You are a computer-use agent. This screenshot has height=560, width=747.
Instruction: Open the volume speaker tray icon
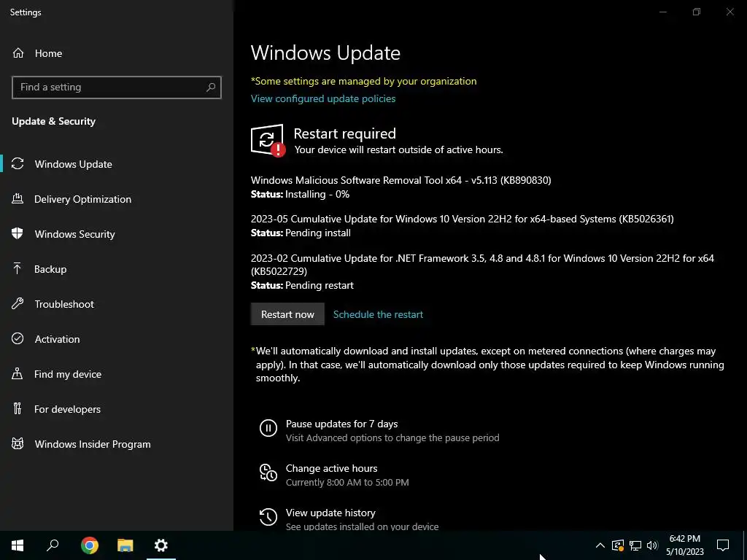652,545
